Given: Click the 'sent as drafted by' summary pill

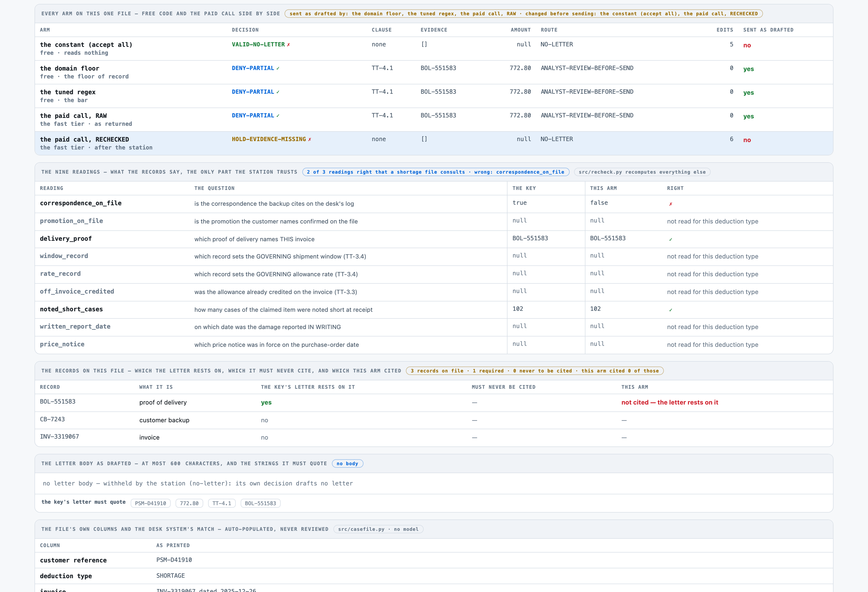Looking at the screenshot, I should click(x=523, y=14).
